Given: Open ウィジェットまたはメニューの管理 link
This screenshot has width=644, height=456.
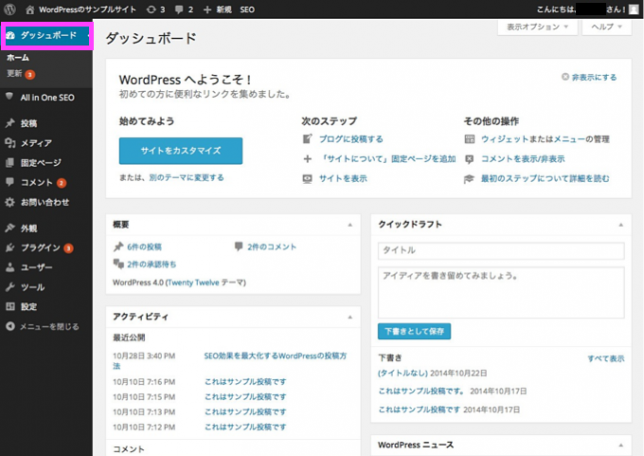Looking at the screenshot, I should [x=545, y=139].
